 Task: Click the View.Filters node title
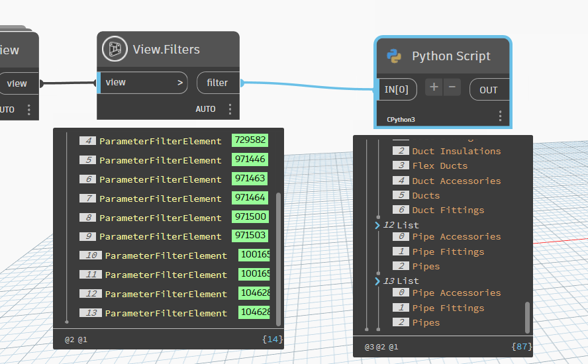(x=166, y=50)
